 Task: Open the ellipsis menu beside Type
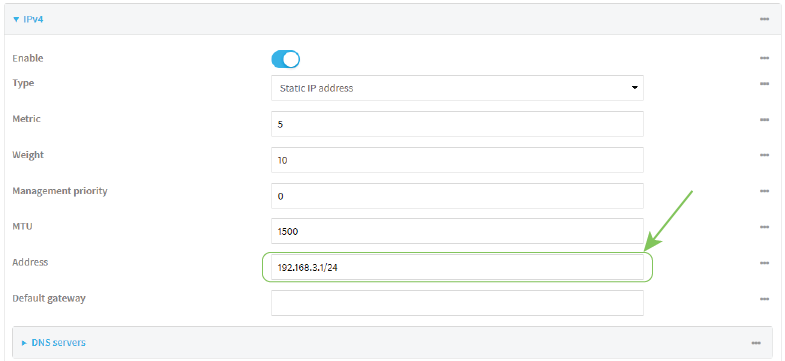click(764, 84)
